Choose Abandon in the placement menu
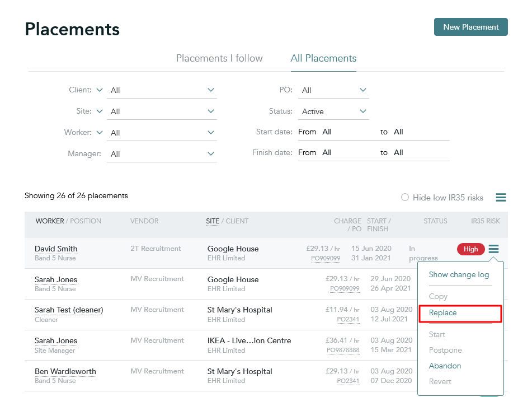This screenshot has width=532, height=397. 445,366
